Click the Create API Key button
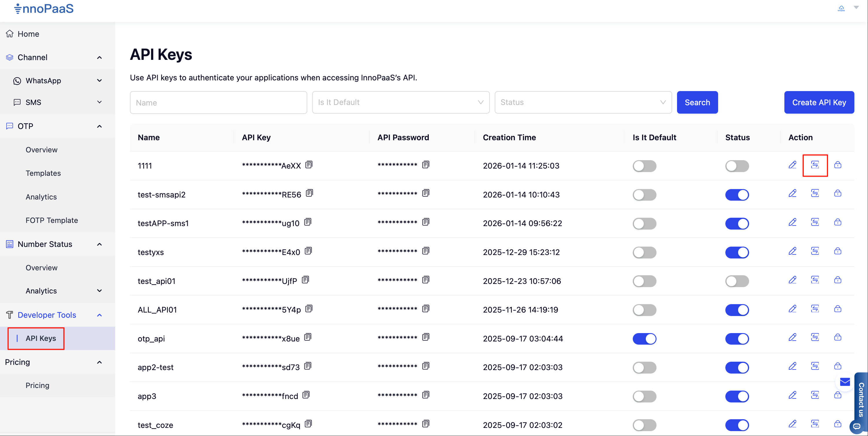Viewport: 868px width, 436px height. point(819,102)
